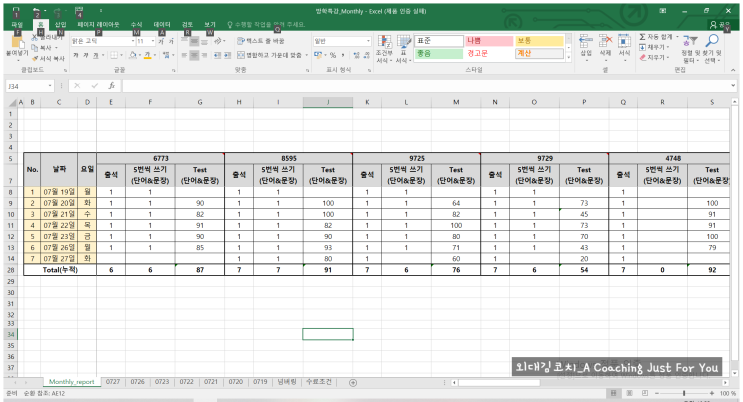Open Sort & Filter (정렬 및 필터)
The height and width of the screenshot is (402, 743).
point(690,49)
